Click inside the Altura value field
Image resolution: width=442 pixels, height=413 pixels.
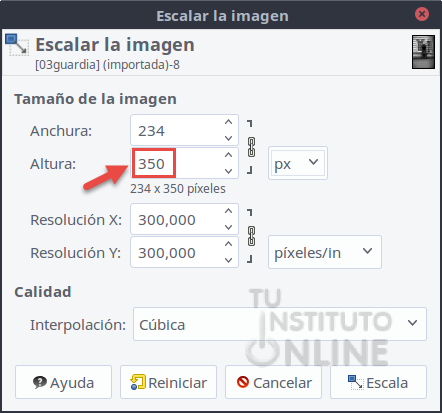[x=177, y=163]
